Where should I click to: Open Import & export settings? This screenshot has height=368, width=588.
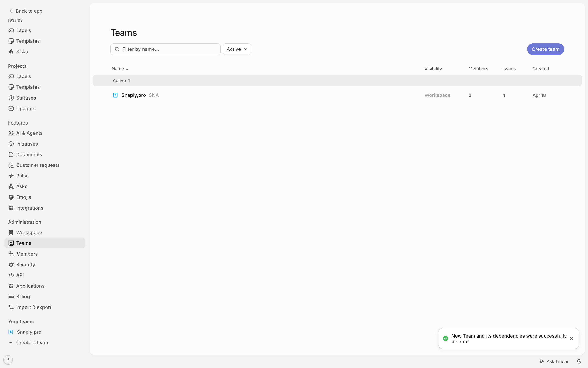click(45, 307)
